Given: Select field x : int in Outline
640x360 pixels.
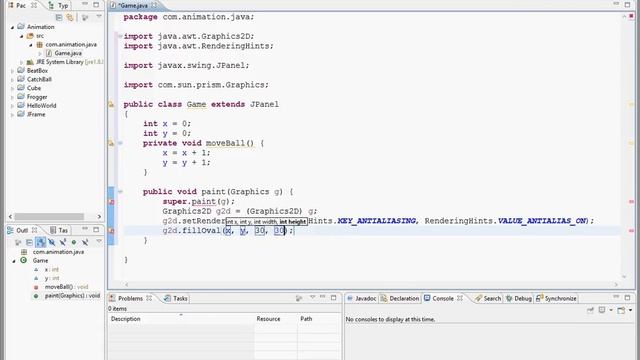Looking at the screenshot, I should pos(51,269).
